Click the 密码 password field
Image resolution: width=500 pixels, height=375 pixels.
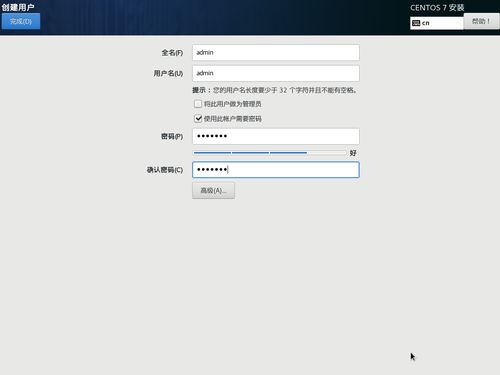click(276, 136)
